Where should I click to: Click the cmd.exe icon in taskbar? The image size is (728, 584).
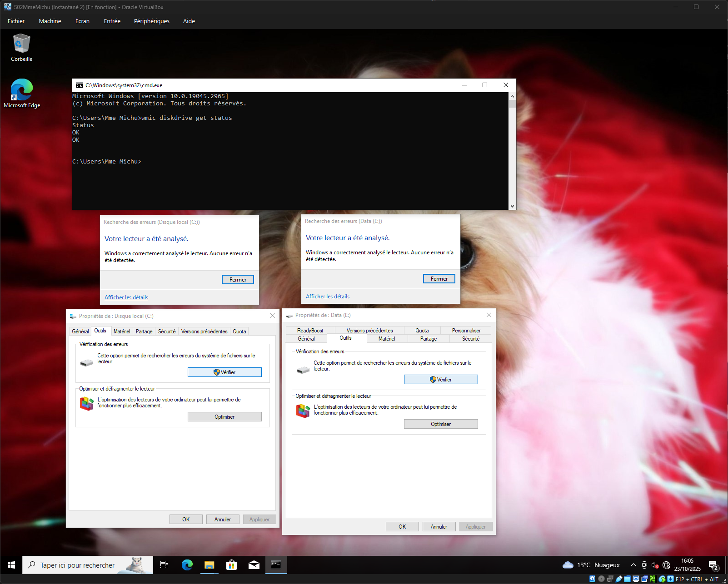click(x=276, y=565)
